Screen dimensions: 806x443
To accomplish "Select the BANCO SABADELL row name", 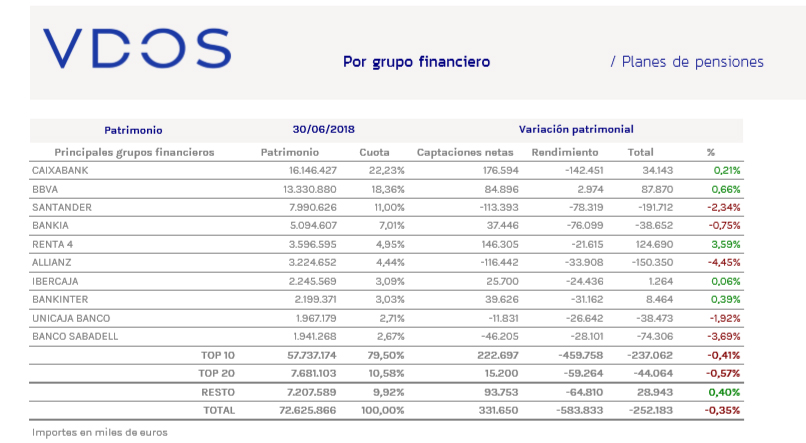I will [x=75, y=336].
